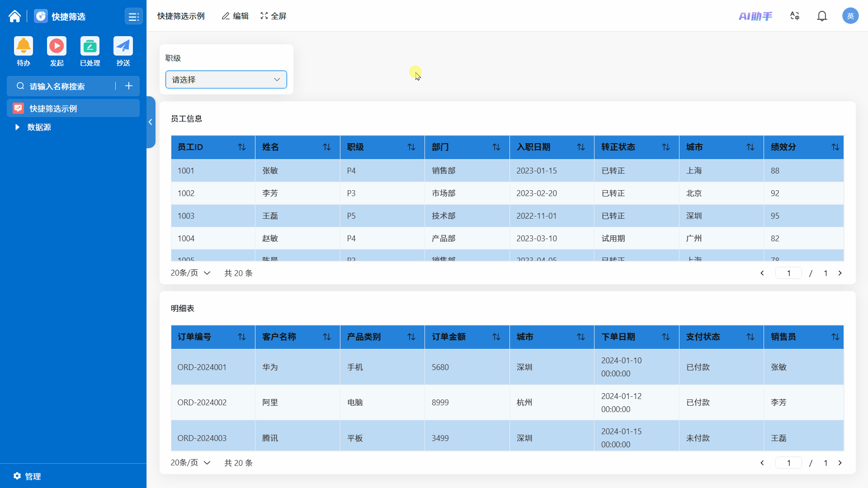Sort 明细表 by 下单日期
868x488 pixels.
click(666, 337)
